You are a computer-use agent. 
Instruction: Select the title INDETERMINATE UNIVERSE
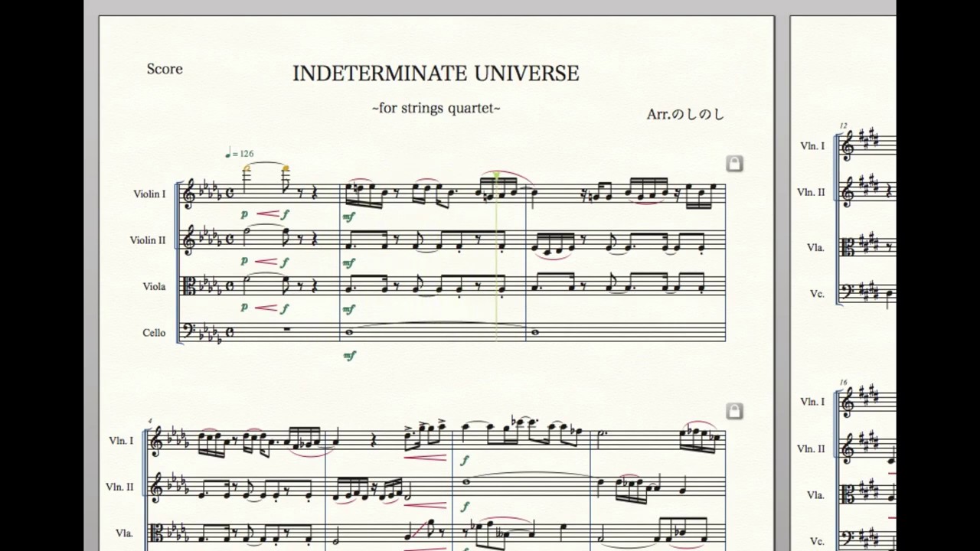point(436,73)
